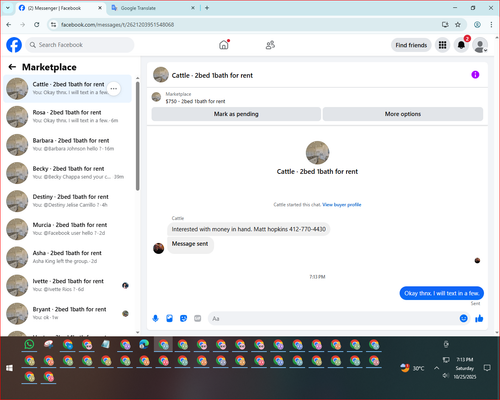Viewport: 500px width, 400px height.
Task: Open Microsoft Edge from the taskbar
Action: (144, 344)
